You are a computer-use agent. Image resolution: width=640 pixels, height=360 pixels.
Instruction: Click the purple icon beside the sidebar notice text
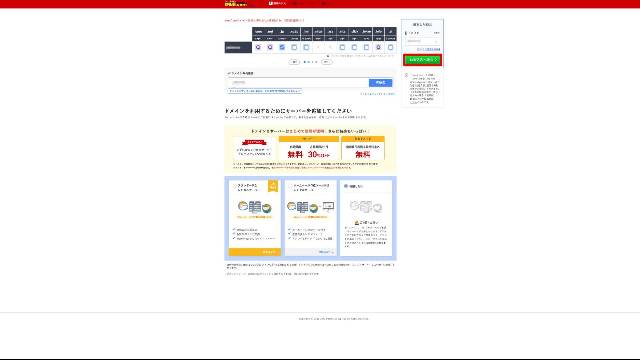click(x=406, y=75)
